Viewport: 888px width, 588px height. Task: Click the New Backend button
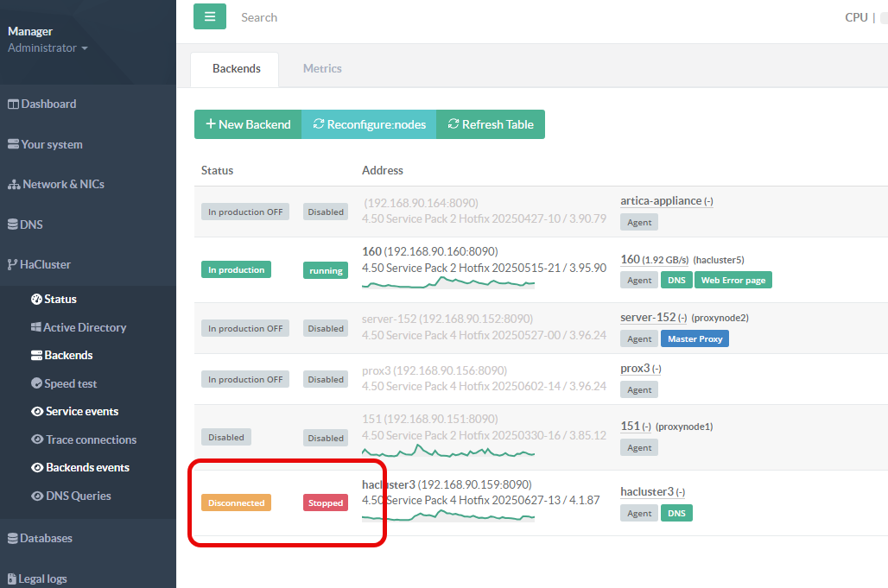248,124
